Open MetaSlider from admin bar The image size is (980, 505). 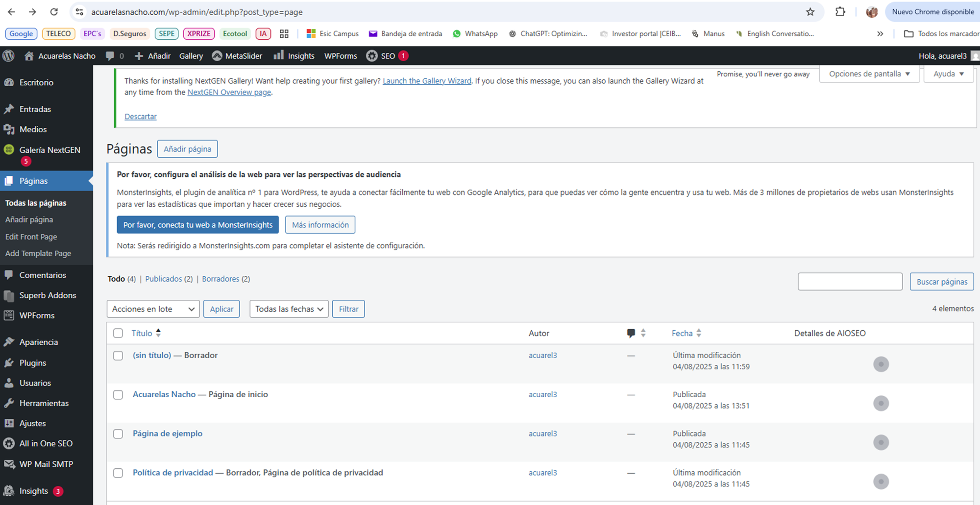click(237, 56)
